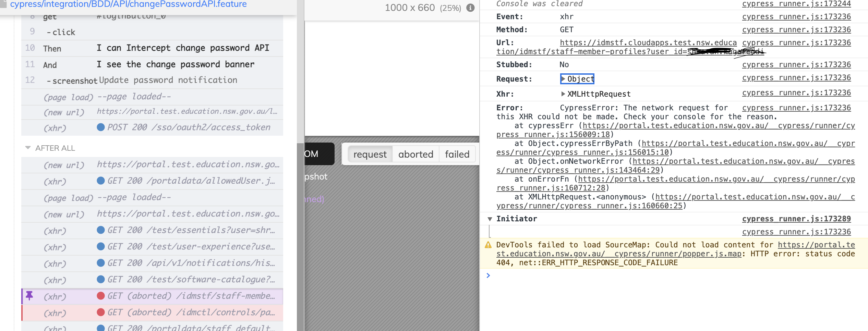Viewport: 868px width, 331px height.
Task: Open the onNetworkError stack trace link
Action: pos(676,166)
